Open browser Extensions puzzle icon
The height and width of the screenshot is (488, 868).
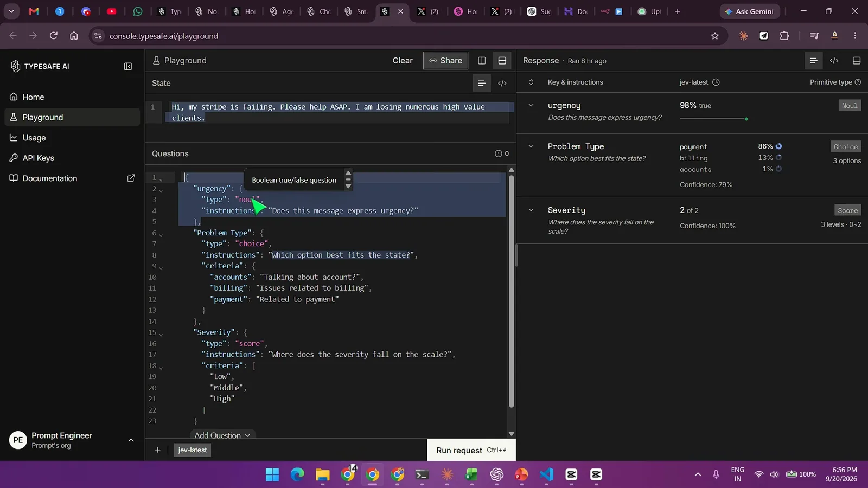784,36
